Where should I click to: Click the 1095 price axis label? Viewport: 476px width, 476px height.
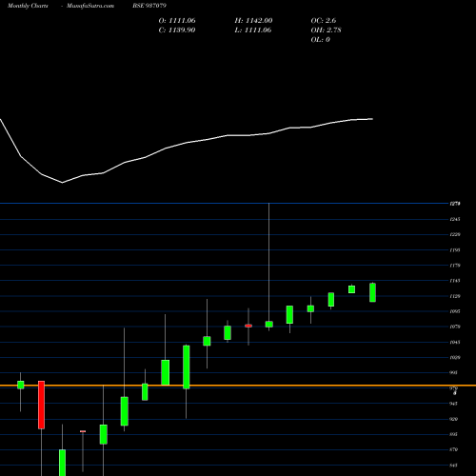tap(455, 311)
